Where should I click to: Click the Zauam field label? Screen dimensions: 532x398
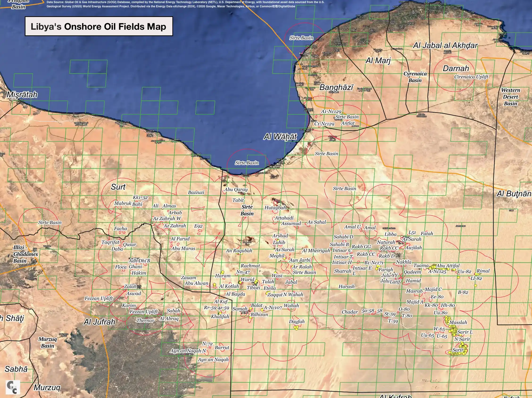188,278
